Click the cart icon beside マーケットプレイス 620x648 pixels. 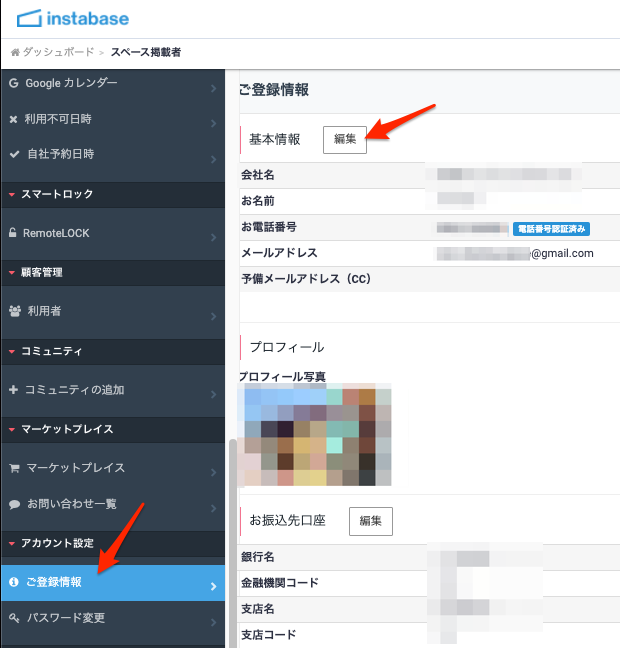pyautogui.click(x=14, y=468)
